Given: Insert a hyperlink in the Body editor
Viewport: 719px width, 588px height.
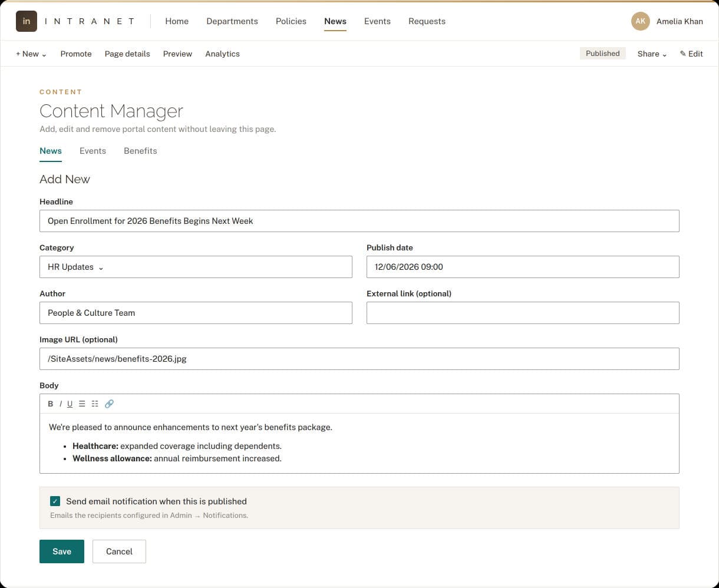Looking at the screenshot, I should pyautogui.click(x=109, y=404).
